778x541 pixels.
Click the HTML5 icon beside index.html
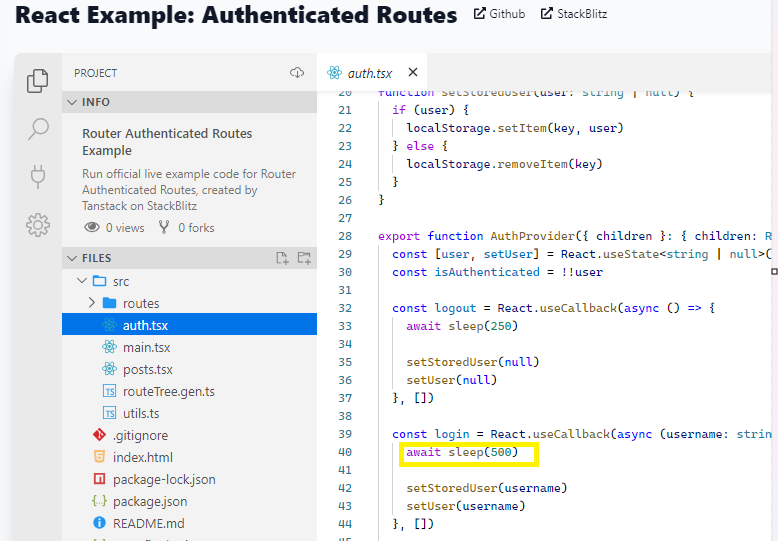[99, 457]
